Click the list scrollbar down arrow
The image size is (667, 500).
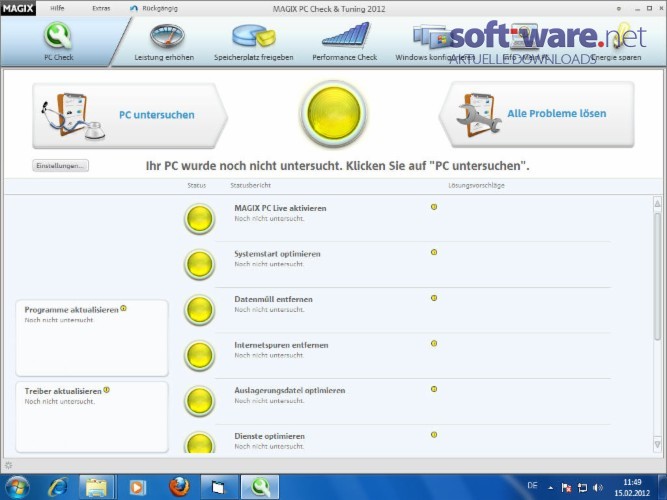[x=657, y=444]
